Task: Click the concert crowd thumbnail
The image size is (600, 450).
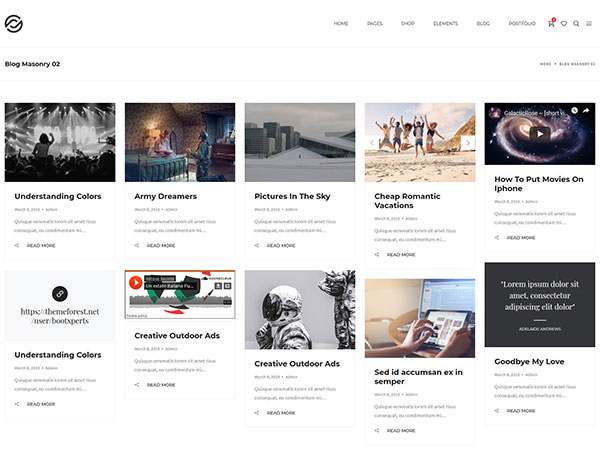Action: [60, 142]
